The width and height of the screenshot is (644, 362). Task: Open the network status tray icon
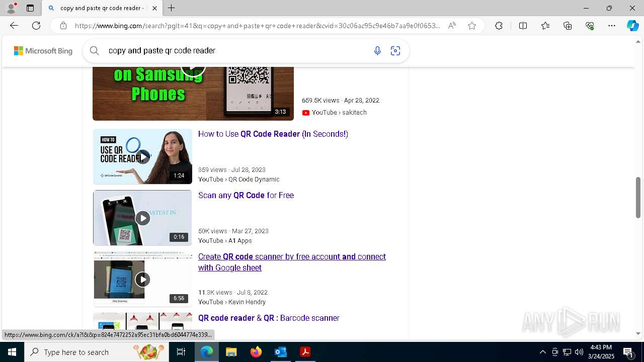click(567, 352)
